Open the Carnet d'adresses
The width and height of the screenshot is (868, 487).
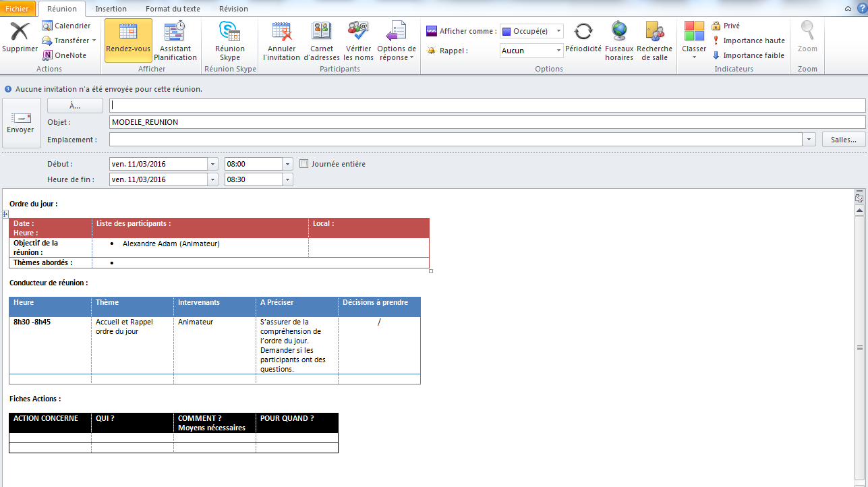click(322, 40)
